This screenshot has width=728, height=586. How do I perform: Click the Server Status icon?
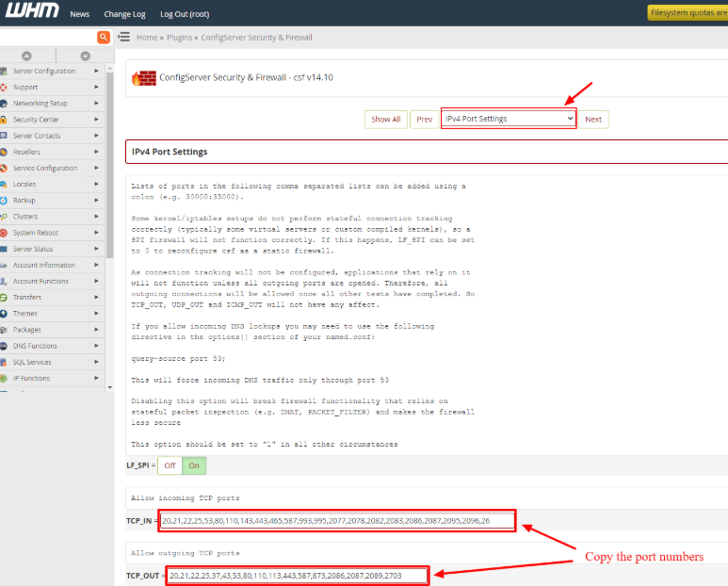pyautogui.click(x=4, y=249)
